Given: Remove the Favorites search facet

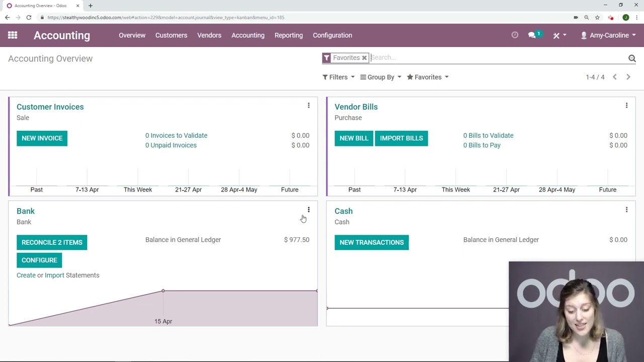Looking at the screenshot, I should coord(364,58).
